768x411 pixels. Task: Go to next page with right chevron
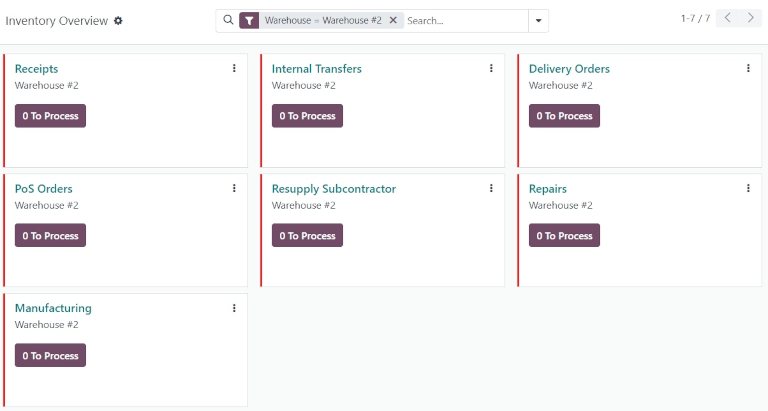click(x=750, y=18)
